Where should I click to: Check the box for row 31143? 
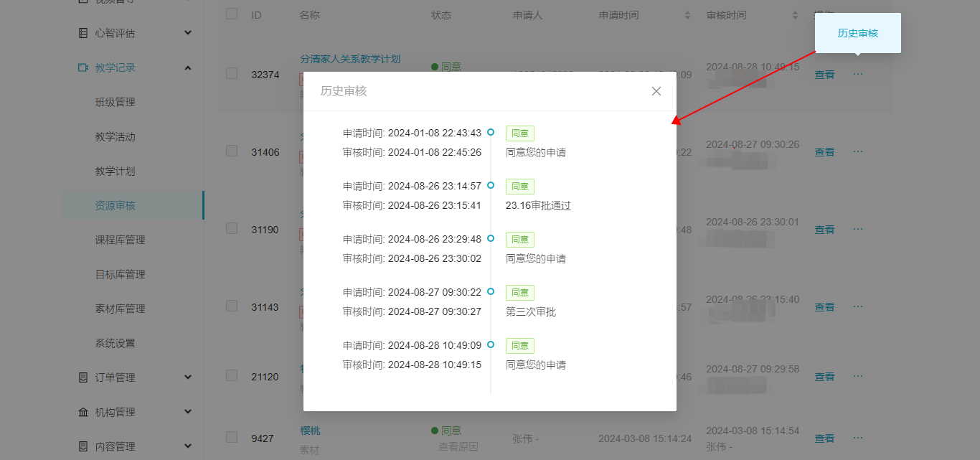tap(232, 306)
